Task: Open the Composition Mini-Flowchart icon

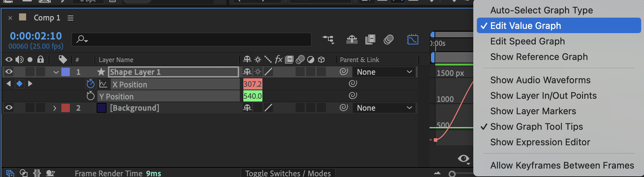Action: pos(328,39)
